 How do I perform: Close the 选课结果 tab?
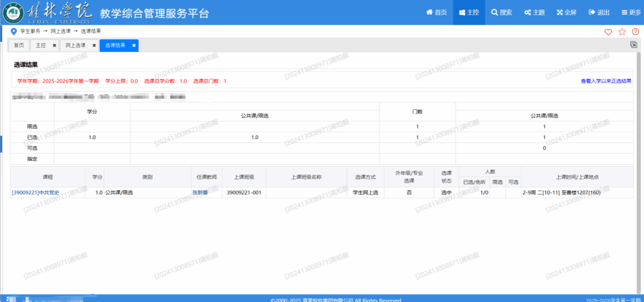click(x=134, y=45)
